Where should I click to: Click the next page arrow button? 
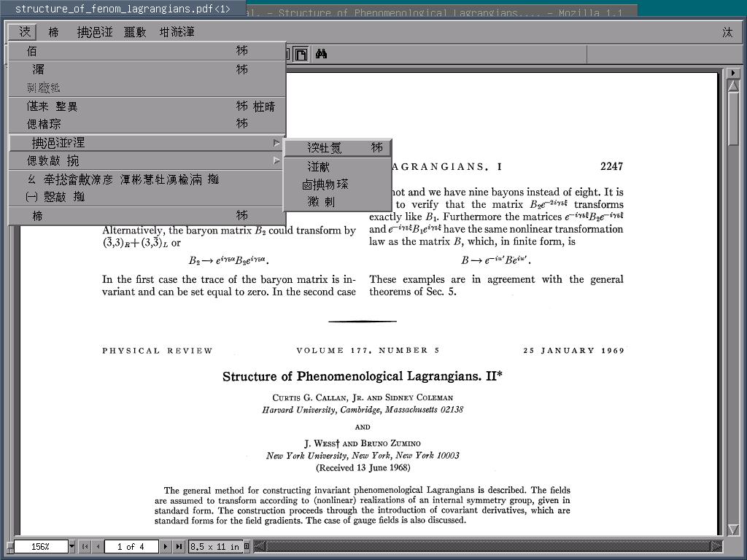[166, 546]
